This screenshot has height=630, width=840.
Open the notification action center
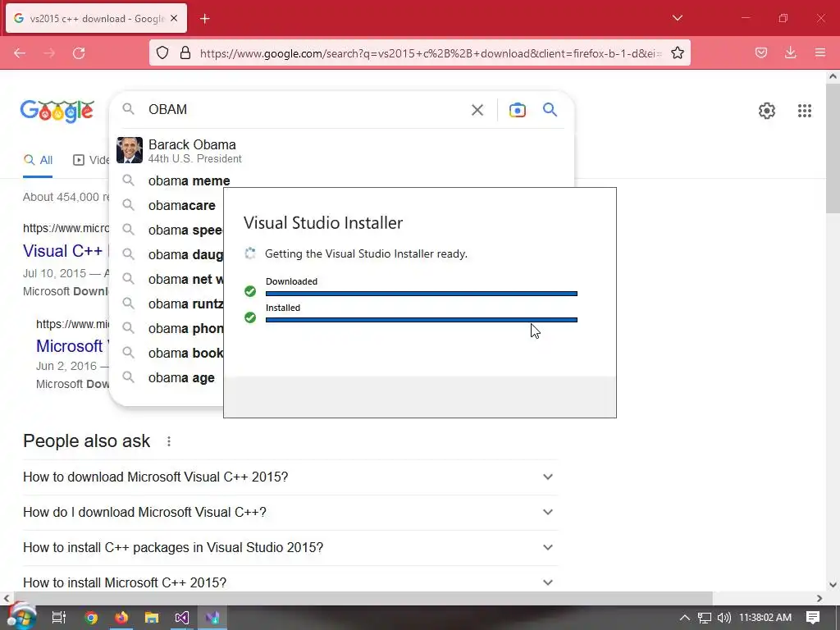813,618
